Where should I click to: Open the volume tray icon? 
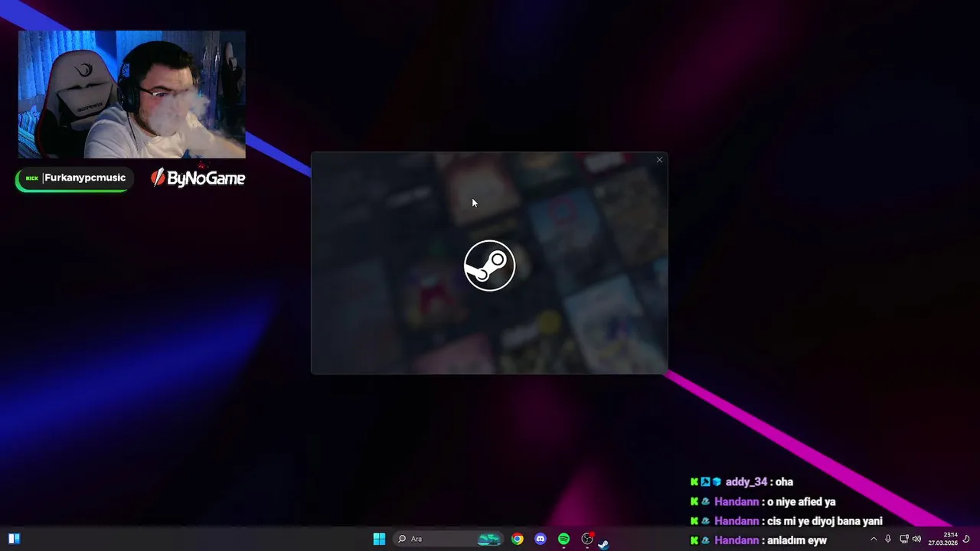tap(916, 539)
